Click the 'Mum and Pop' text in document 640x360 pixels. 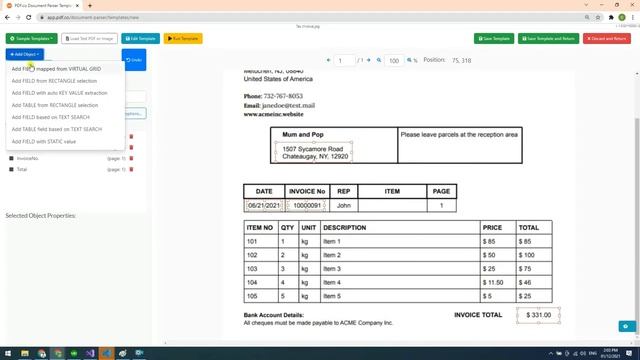coord(303,135)
